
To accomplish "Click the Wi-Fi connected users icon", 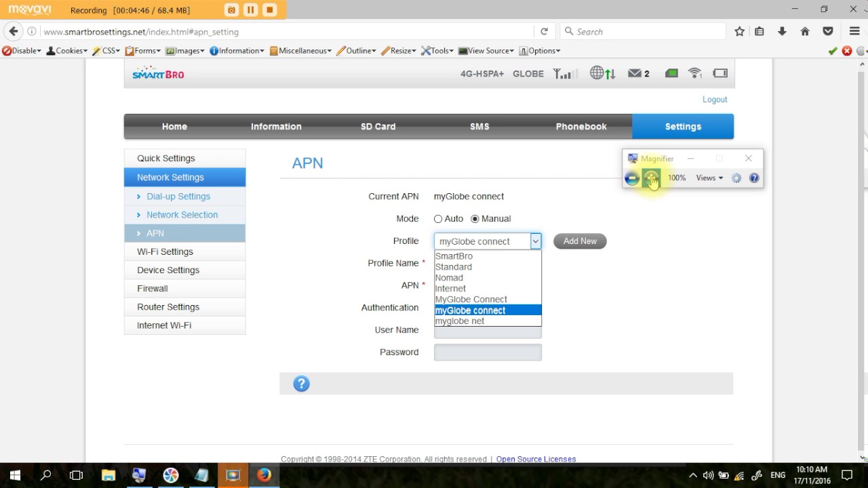I will (695, 73).
